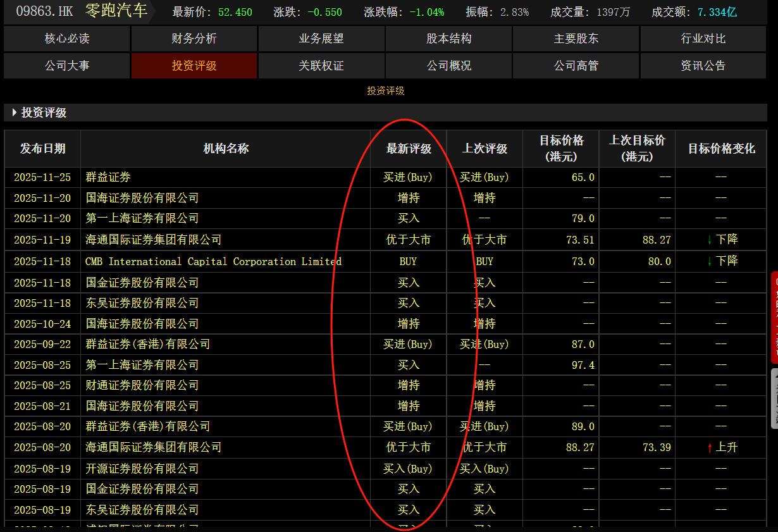Go to the 主要股东 tab

(x=576, y=39)
